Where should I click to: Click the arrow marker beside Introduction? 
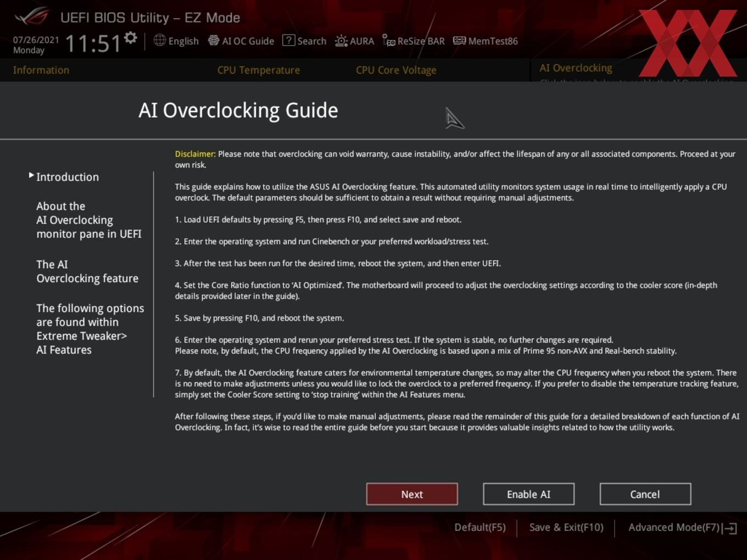[x=31, y=175]
